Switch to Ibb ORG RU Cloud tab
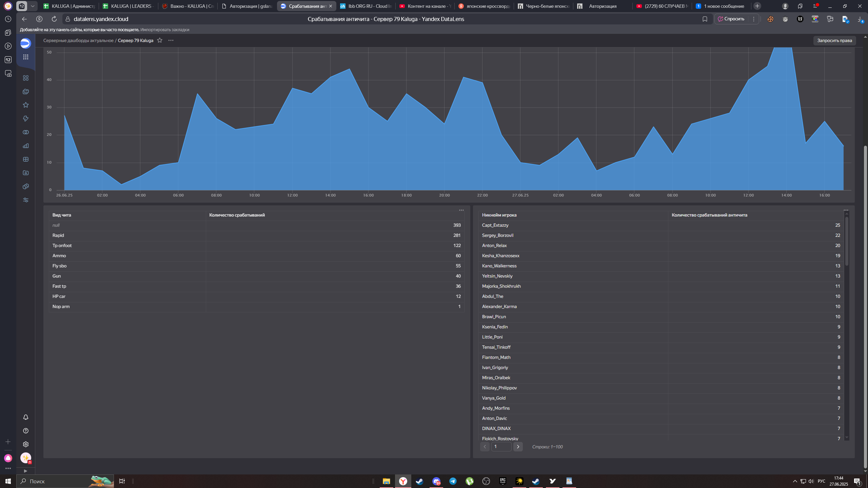Viewport: 868px width, 488px height. (366, 6)
